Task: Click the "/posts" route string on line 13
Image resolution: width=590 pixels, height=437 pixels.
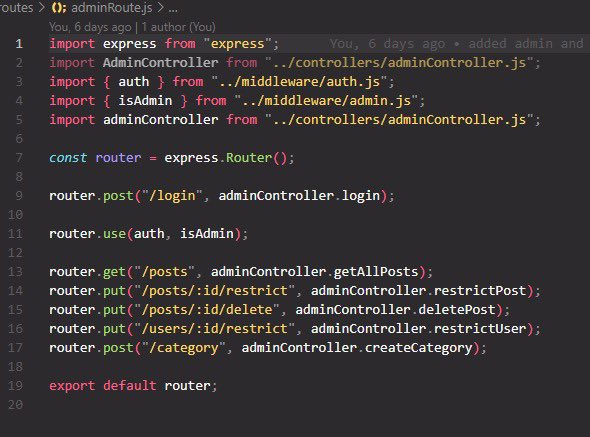Action: pyautogui.click(x=164, y=272)
